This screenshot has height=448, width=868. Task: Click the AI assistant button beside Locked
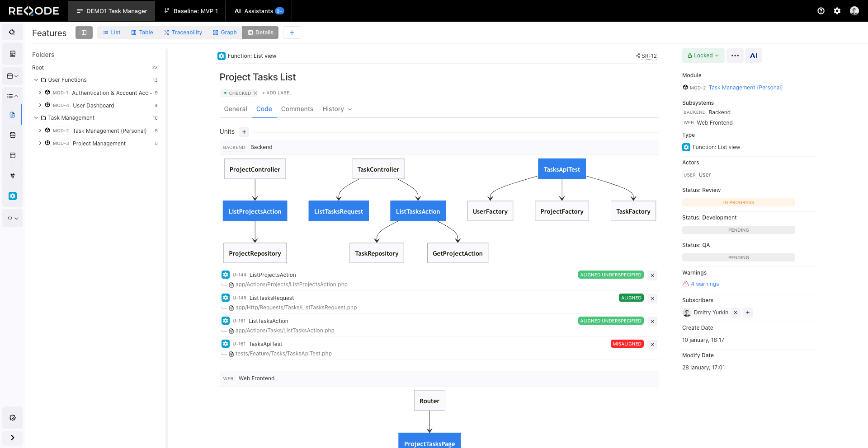(x=753, y=56)
